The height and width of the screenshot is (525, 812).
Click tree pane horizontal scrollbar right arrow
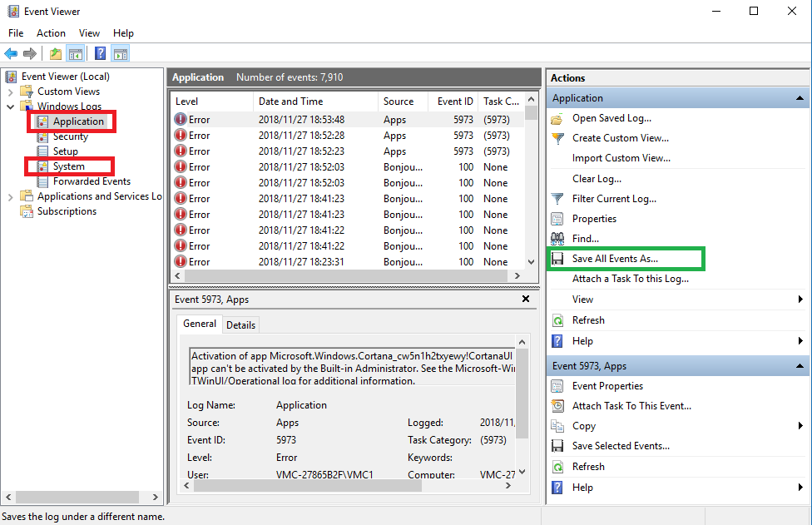[155, 497]
